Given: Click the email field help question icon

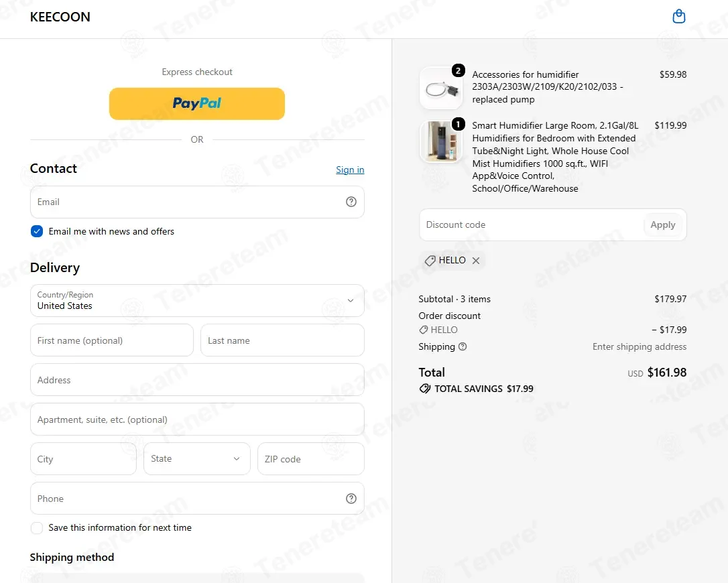Looking at the screenshot, I should coord(351,202).
